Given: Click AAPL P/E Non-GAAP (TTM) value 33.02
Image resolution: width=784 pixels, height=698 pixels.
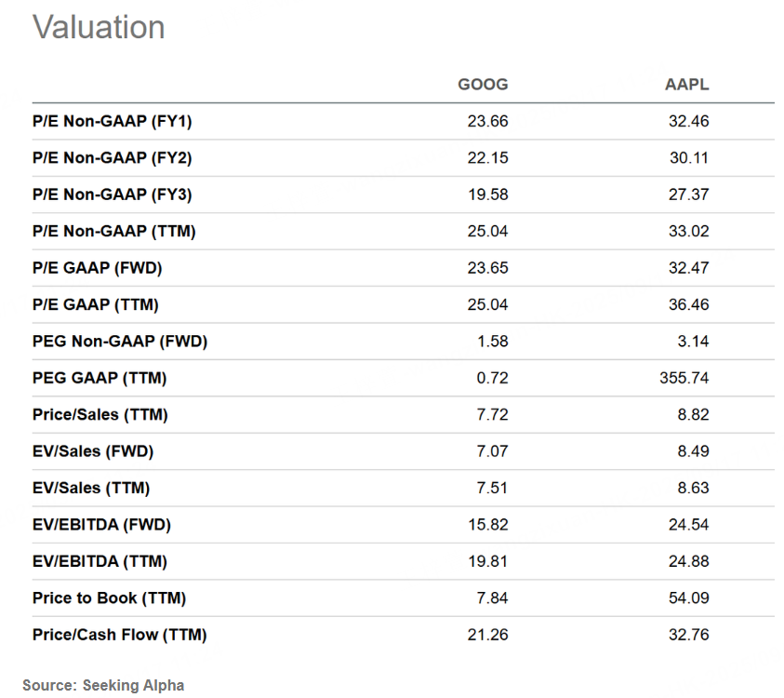Looking at the screenshot, I should [x=688, y=231].
